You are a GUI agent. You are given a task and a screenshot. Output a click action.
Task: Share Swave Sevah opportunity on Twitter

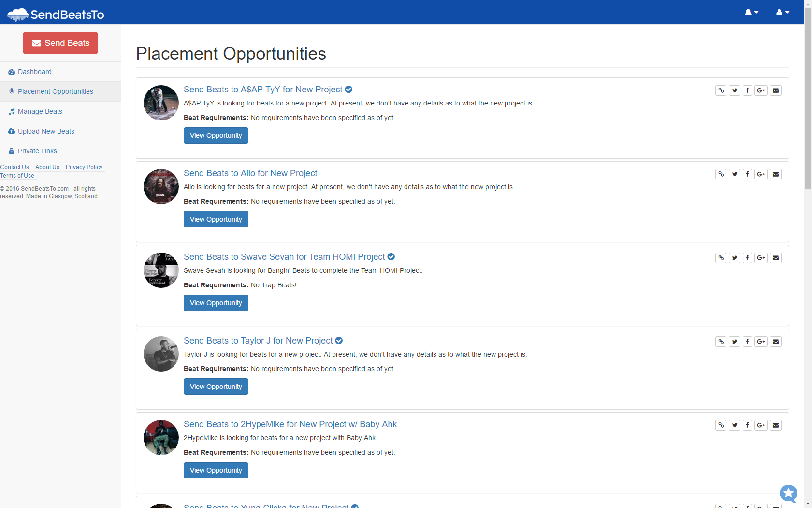(735, 258)
